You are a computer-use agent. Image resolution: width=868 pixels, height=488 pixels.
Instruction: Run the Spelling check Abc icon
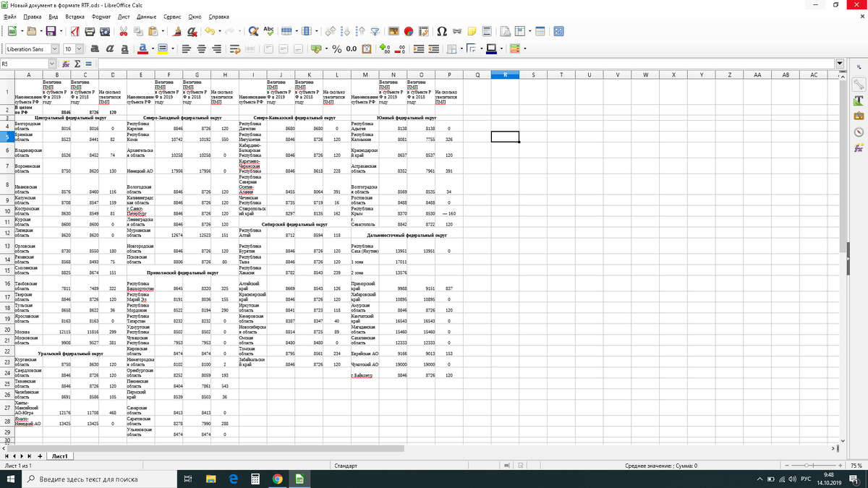(268, 31)
